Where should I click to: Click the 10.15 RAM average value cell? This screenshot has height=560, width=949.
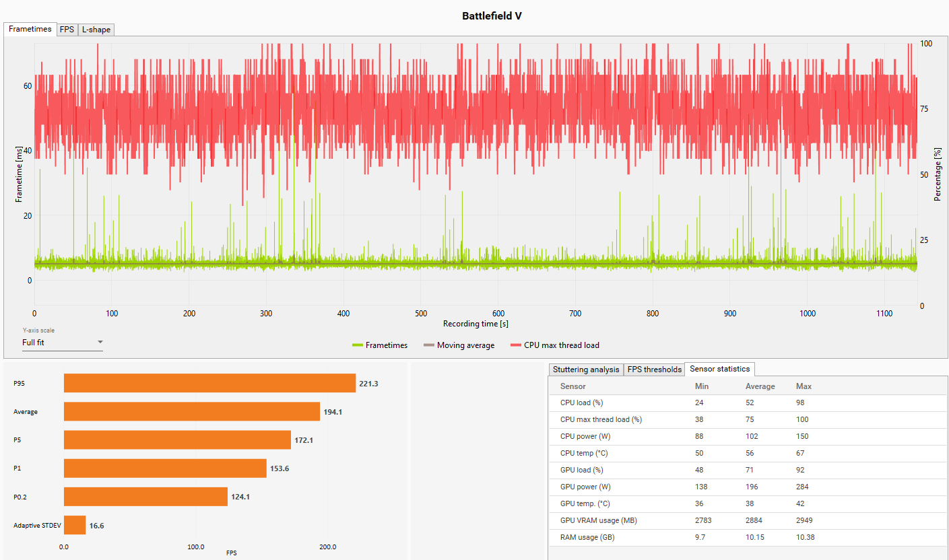(756, 538)
